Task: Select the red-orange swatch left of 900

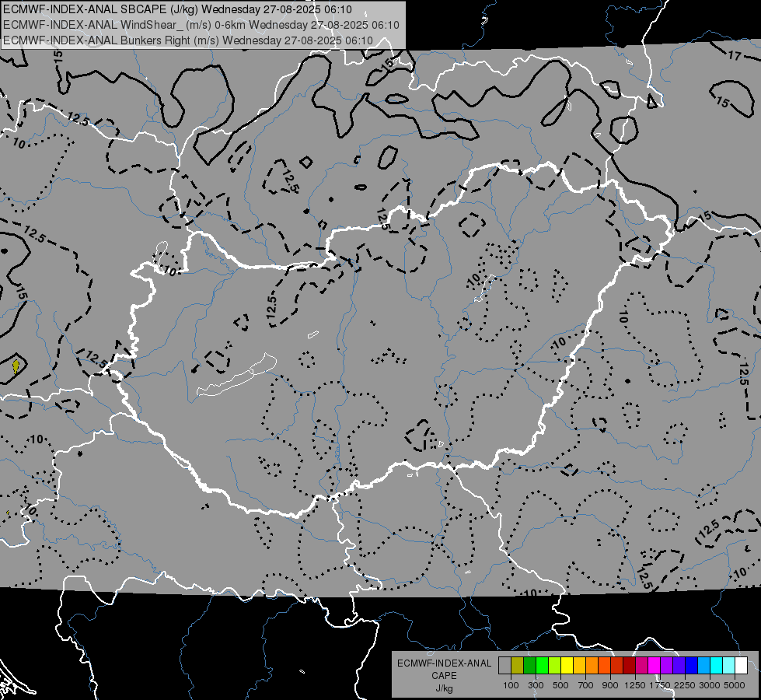Action: (604, 666)
